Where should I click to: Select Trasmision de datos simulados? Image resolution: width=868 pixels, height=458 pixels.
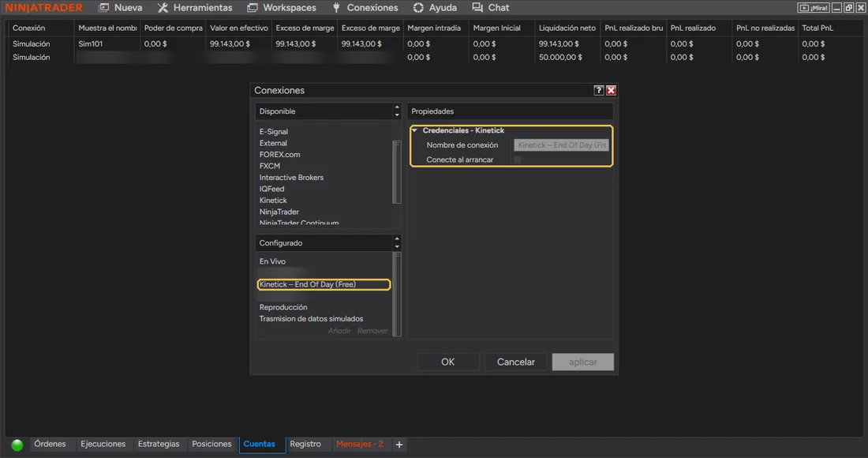pos(311,319)
